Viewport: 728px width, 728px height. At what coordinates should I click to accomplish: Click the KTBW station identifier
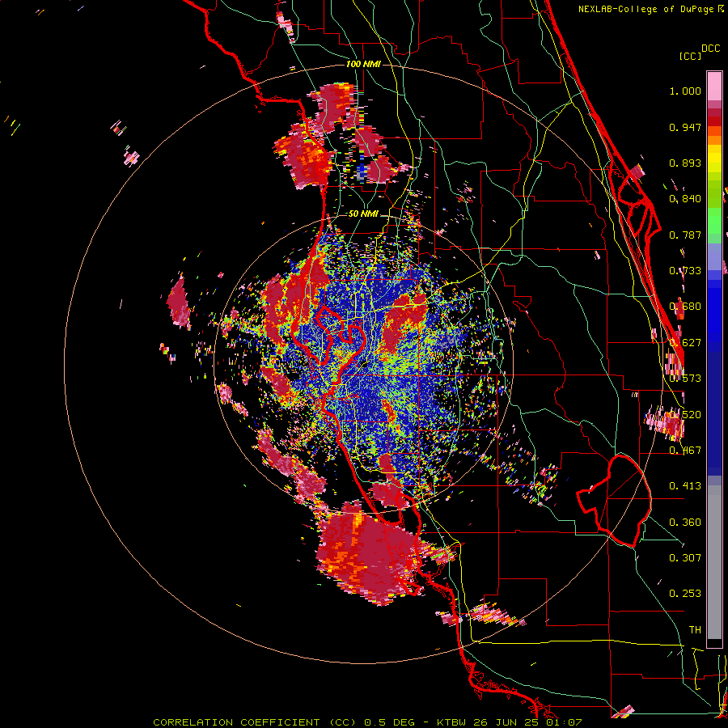point(453,722)
